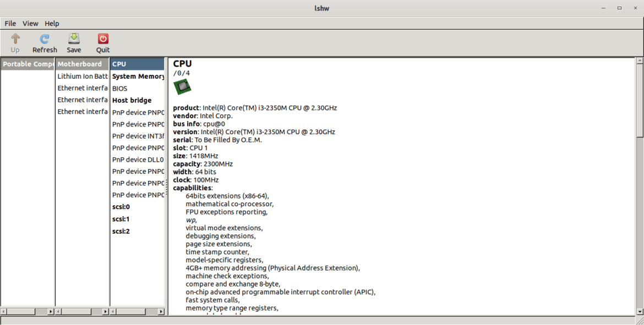Open the View menu
Screen dimensions: 644x325
tap(30, 23)
